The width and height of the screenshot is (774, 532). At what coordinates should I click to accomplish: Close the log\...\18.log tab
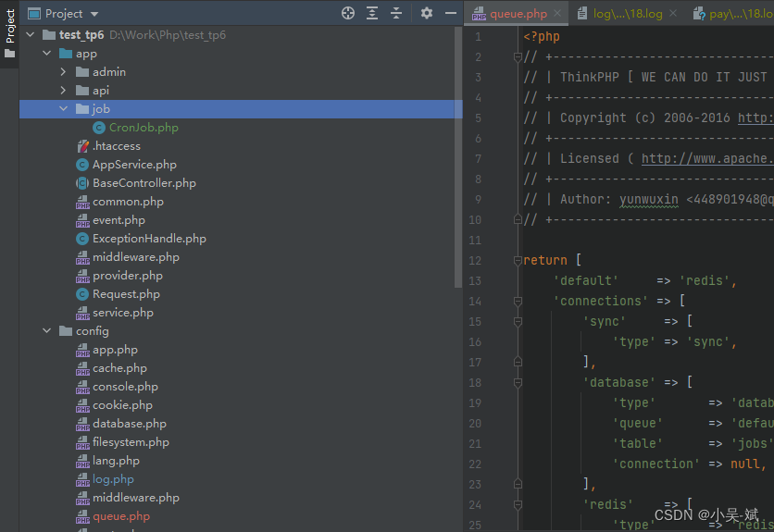(673, 13)
